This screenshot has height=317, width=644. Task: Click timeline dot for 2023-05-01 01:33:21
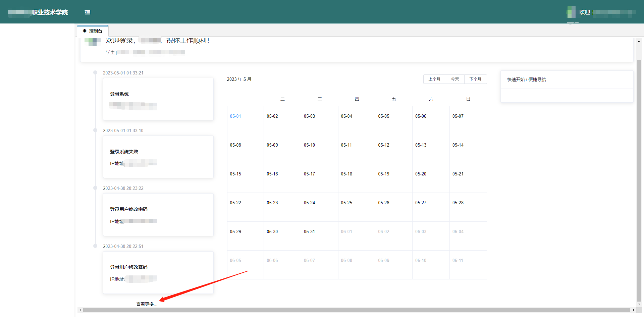[95, 73]
